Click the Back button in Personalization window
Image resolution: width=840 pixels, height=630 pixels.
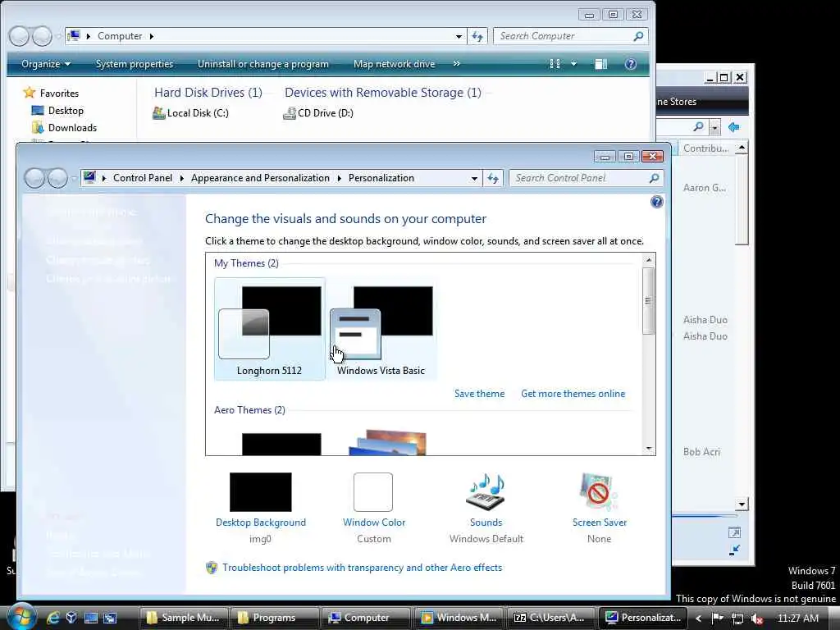[34, 178]
